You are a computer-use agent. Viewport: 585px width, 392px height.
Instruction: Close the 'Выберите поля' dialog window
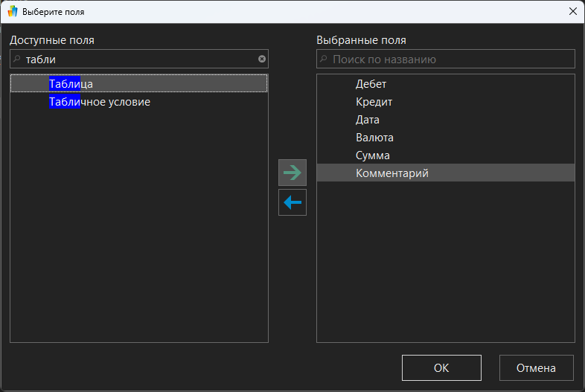572,12
